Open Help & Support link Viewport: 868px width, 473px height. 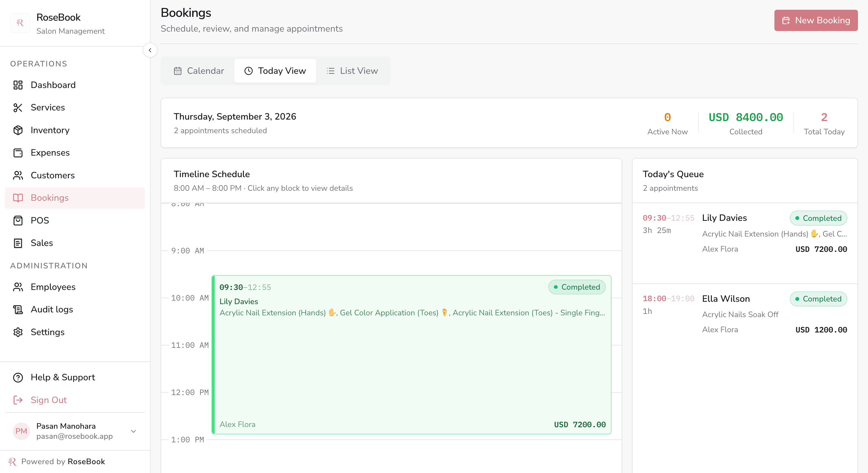[75, 377]
